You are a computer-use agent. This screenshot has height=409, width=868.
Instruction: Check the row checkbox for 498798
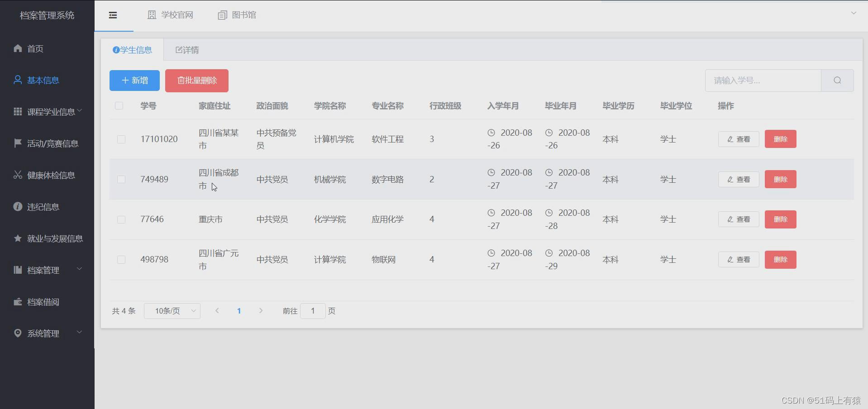click(x=121, y=260)
